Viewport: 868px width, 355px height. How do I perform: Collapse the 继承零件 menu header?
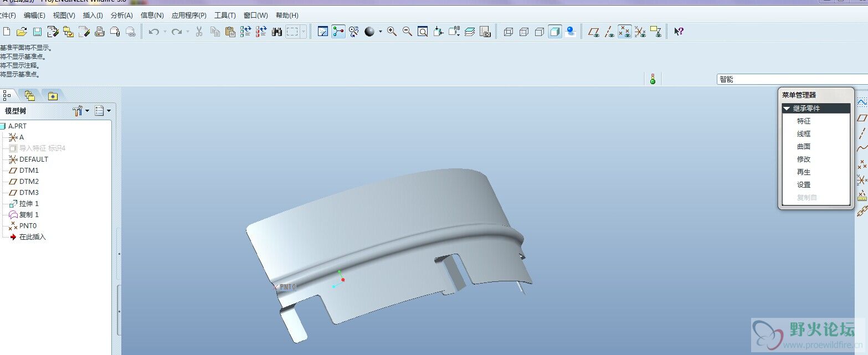point(816,109)
